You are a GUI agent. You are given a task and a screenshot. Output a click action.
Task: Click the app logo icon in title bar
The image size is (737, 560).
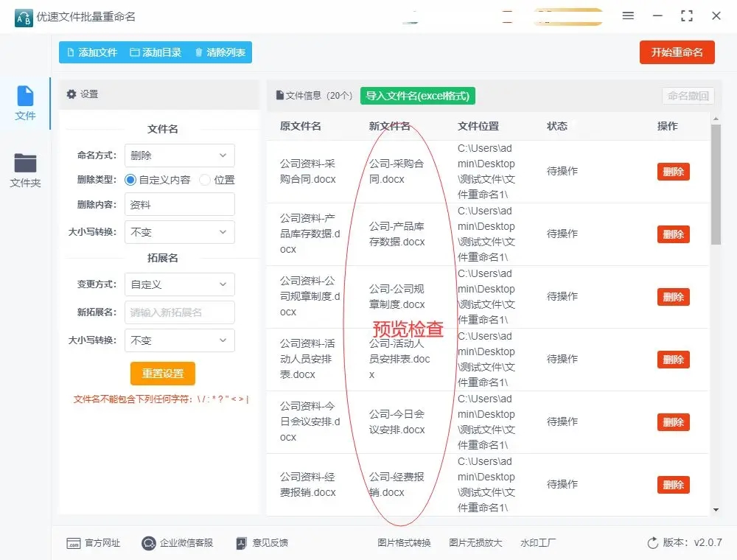click(x=24, y=18)
